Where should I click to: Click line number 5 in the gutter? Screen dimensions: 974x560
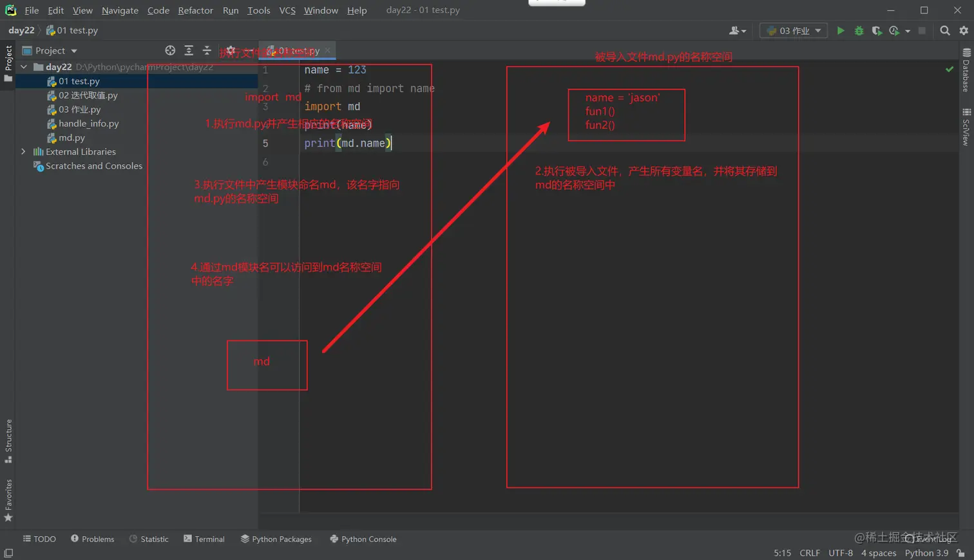point(265,144)
